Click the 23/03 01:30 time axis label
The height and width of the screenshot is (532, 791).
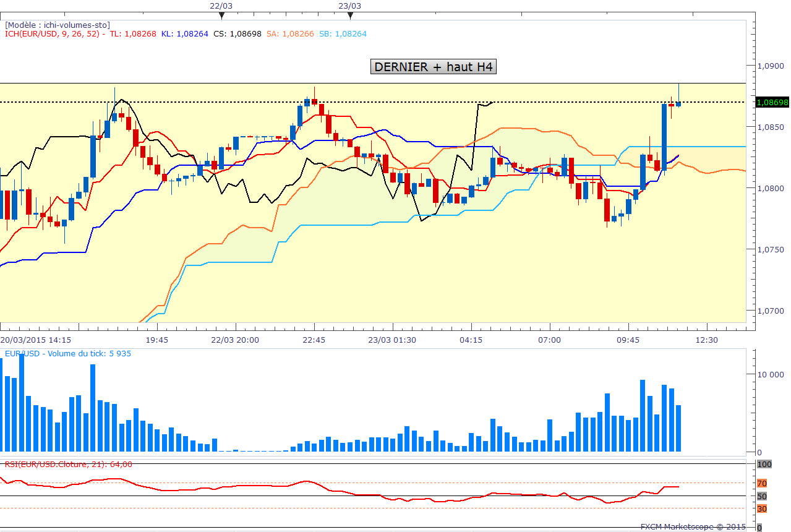click(x=391, y=340)
